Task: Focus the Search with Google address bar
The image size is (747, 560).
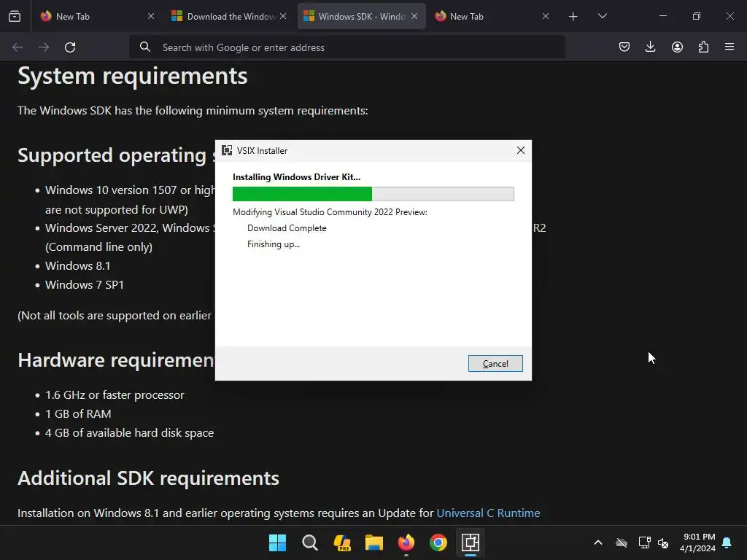Action: (x=347, y=47)
